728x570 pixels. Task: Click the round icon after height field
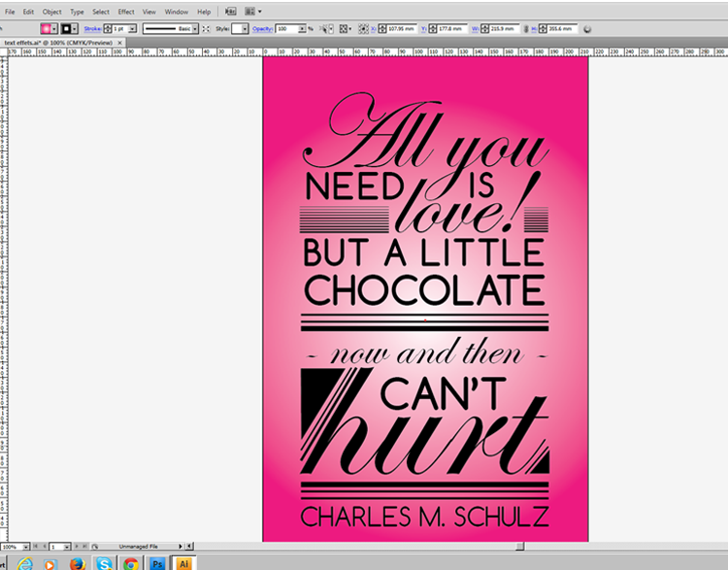(x=587, y=29)
